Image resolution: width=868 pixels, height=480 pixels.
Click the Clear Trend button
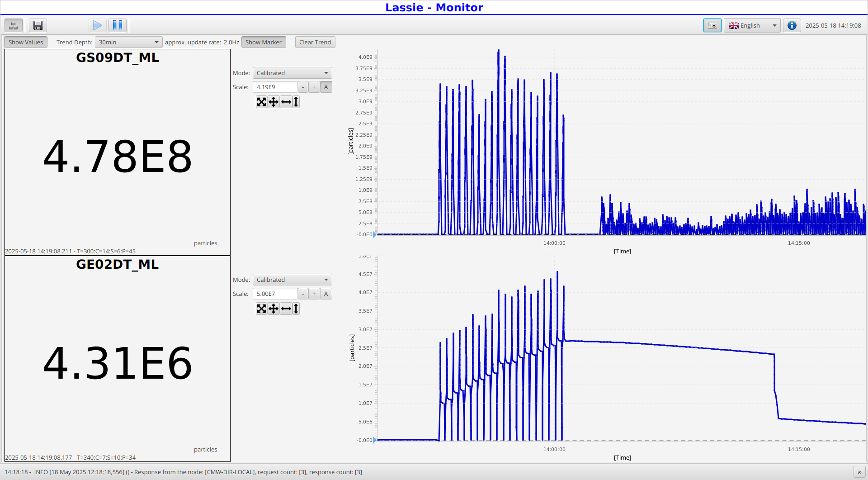coord(315,42)
